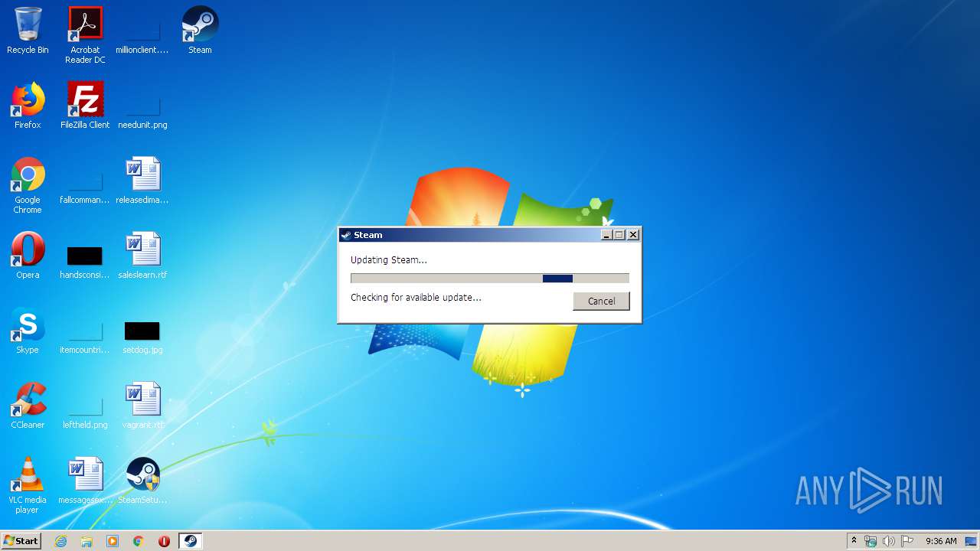Click the Steam dialog title bar icon

pyautogui.click(x=346, y=235)
